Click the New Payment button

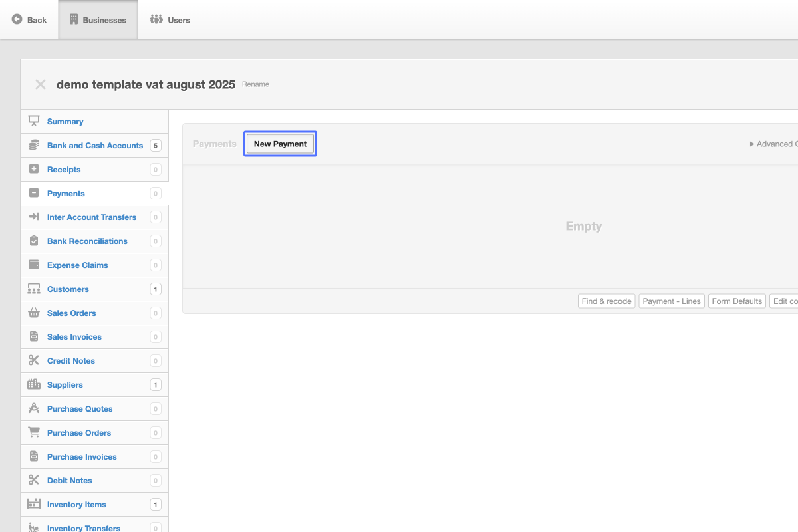click(280, 144)
